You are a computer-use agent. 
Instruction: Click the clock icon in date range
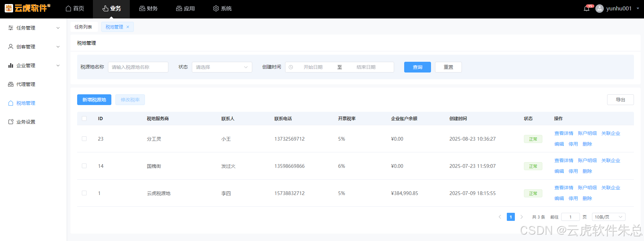[x=291, y=67]
